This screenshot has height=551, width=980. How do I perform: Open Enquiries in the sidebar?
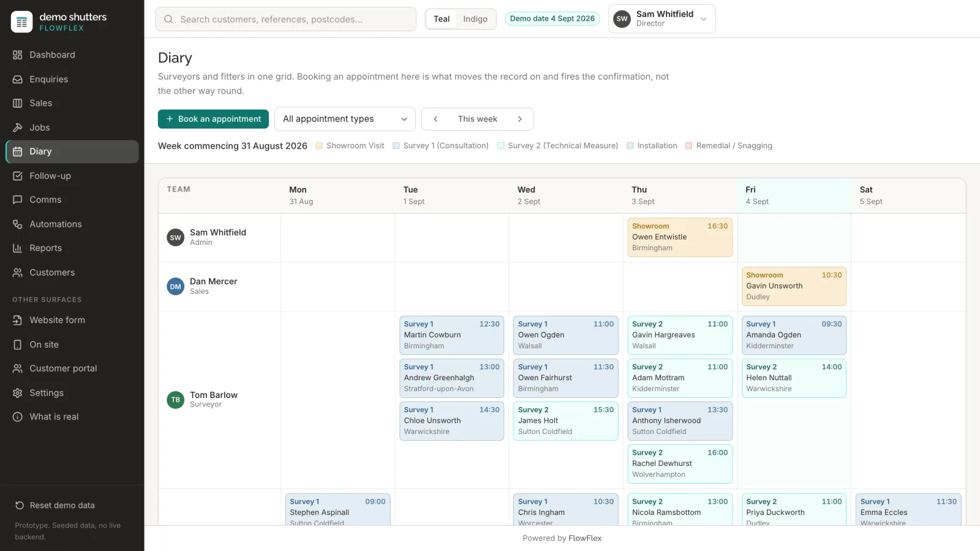tap(72, 80)
